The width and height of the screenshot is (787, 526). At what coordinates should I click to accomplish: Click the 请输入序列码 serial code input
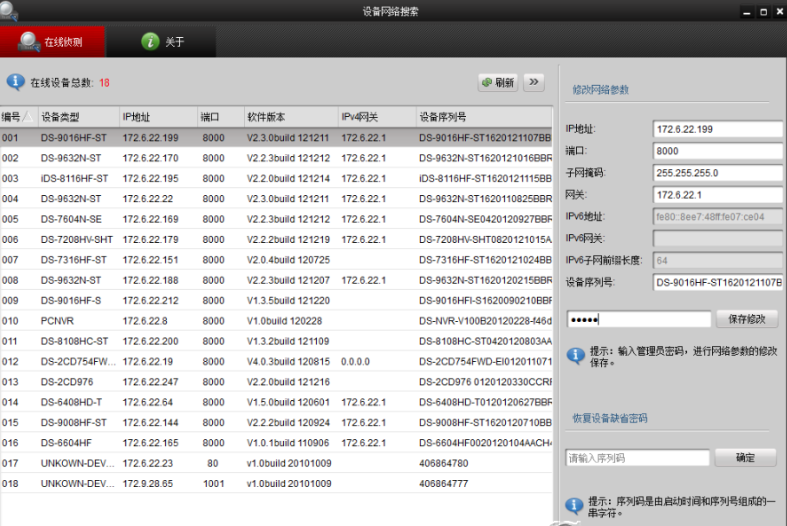[637, 458]
